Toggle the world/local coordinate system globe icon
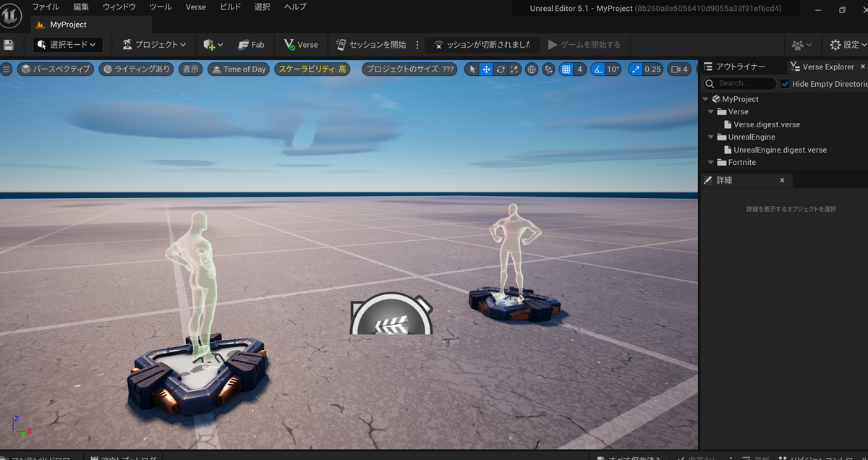 coord(532,69)
